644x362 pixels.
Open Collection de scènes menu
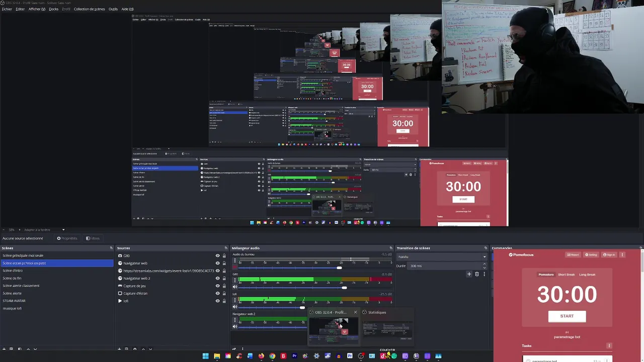(90, 9)
